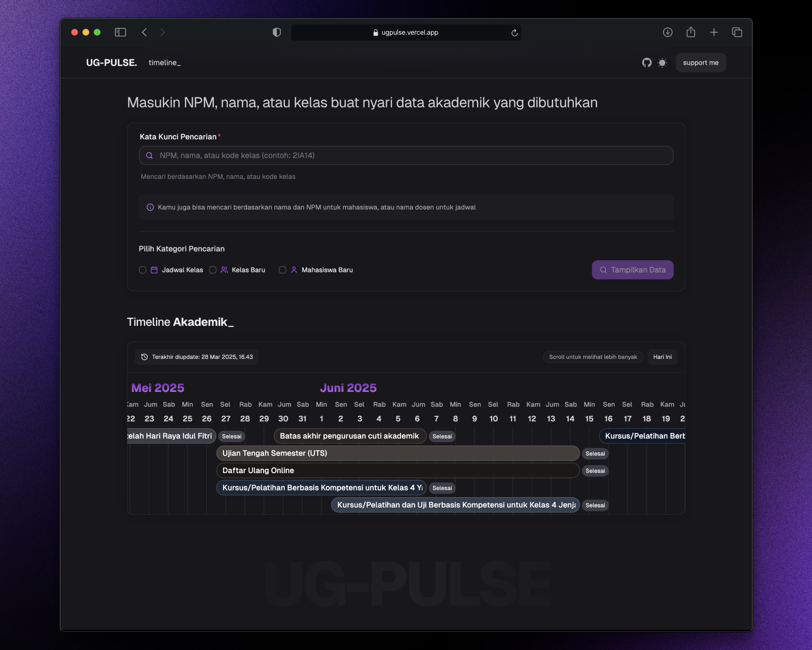Check the Mahasiswa Baru checkbox

[283, 270]
